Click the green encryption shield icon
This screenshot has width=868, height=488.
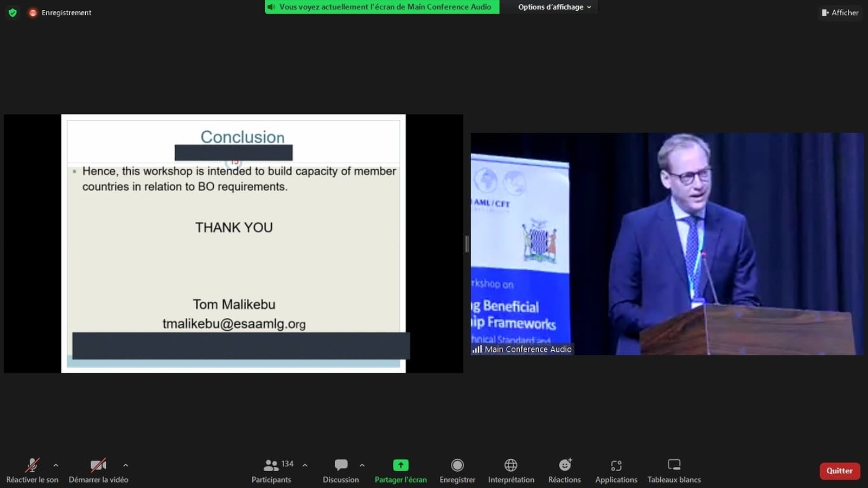coord(12,12)
